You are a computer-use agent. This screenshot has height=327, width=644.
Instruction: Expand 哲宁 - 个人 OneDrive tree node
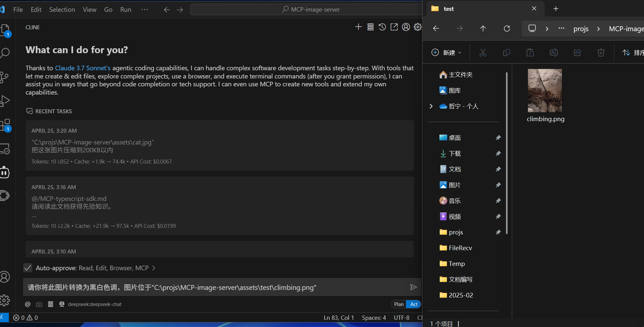click(x=431, y=106)
